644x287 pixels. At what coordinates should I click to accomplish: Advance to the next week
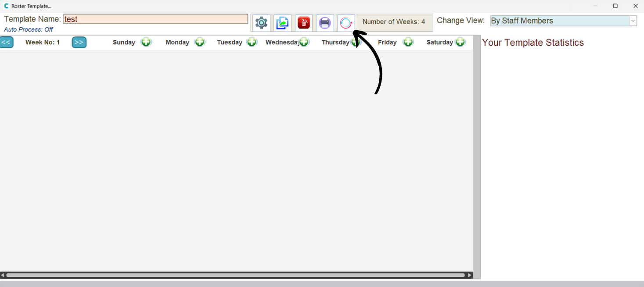(x=79, y=42)
